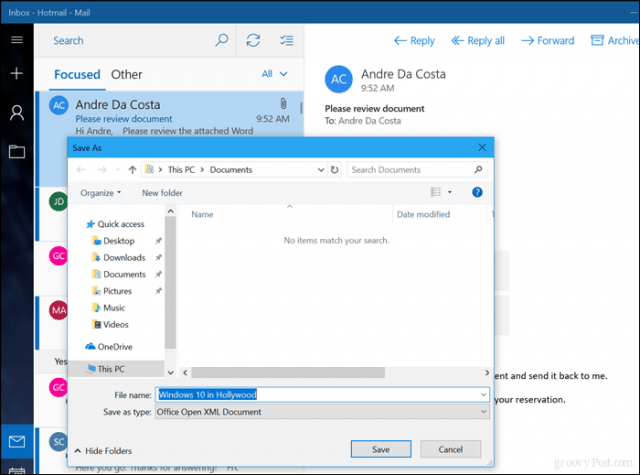Click the large AC avatar in reading pane
Screen dimensions: 640x475
[x=338, y=79]
